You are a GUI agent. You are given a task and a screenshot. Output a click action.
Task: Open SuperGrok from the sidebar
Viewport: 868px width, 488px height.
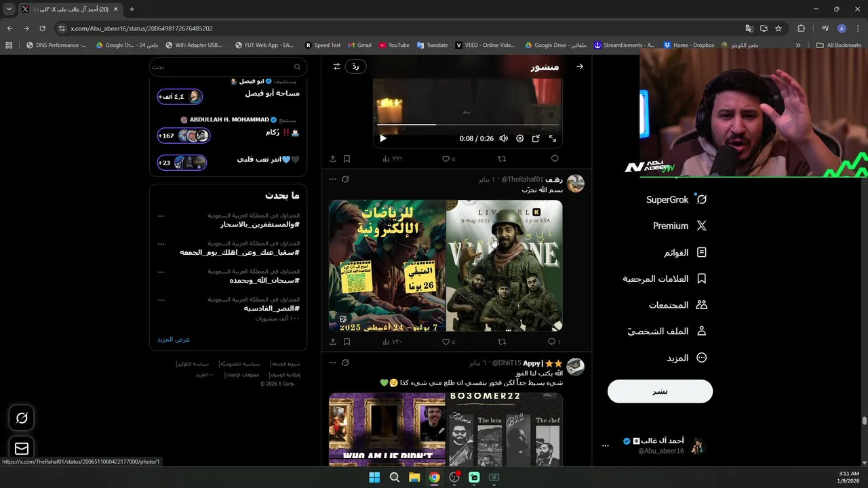point(677,199)
